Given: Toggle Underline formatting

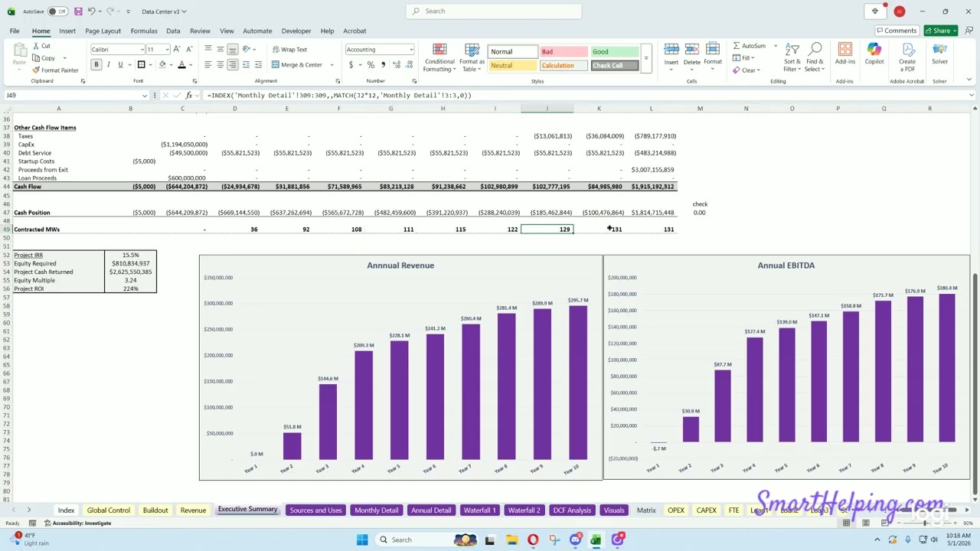Looking at the screenshot, I should pyautogui.click(x=120, y=65).
